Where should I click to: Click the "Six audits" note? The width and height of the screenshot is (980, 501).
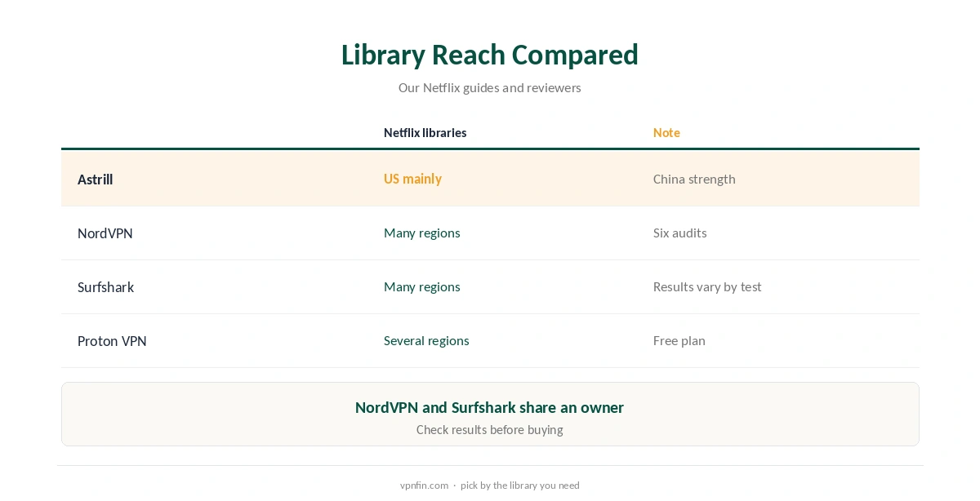[679, 233]
